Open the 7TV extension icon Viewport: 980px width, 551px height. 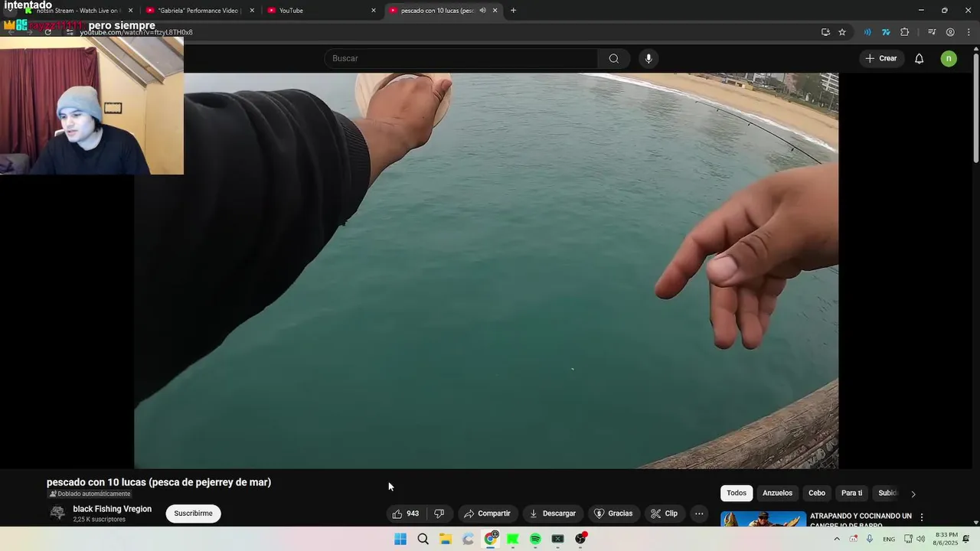coord(886,32)
